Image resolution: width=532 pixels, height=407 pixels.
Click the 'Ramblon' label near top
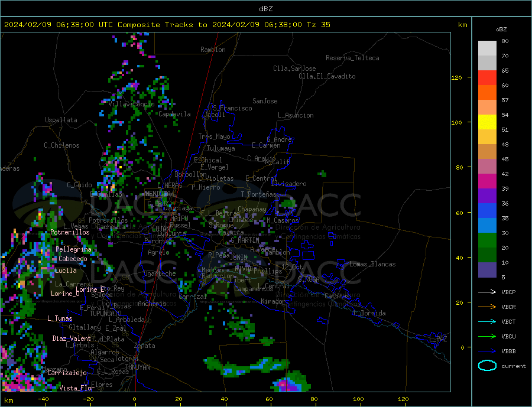coord(213,50)
